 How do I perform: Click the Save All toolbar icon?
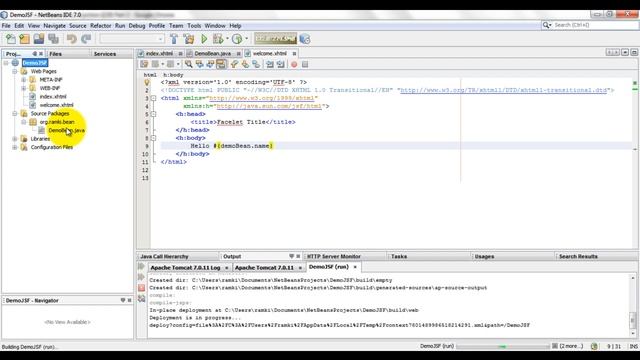[53, 39]
